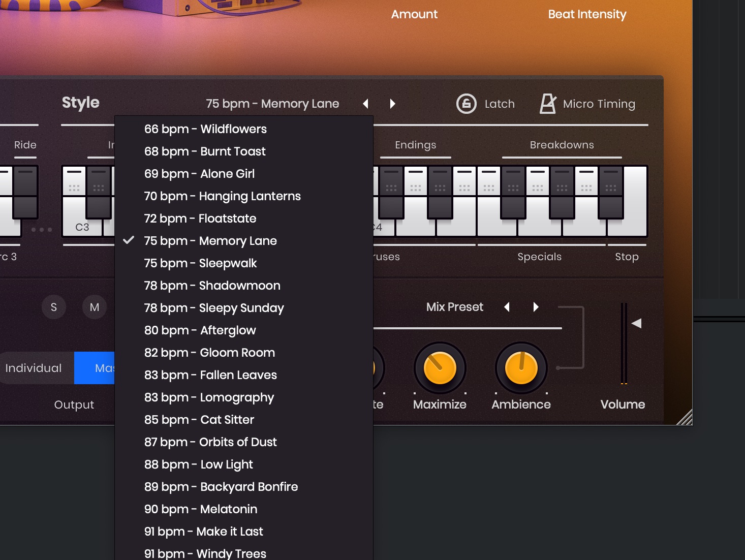Click the Latch lock icon
This screenshot has height=560, width=745.
point(465,104)
